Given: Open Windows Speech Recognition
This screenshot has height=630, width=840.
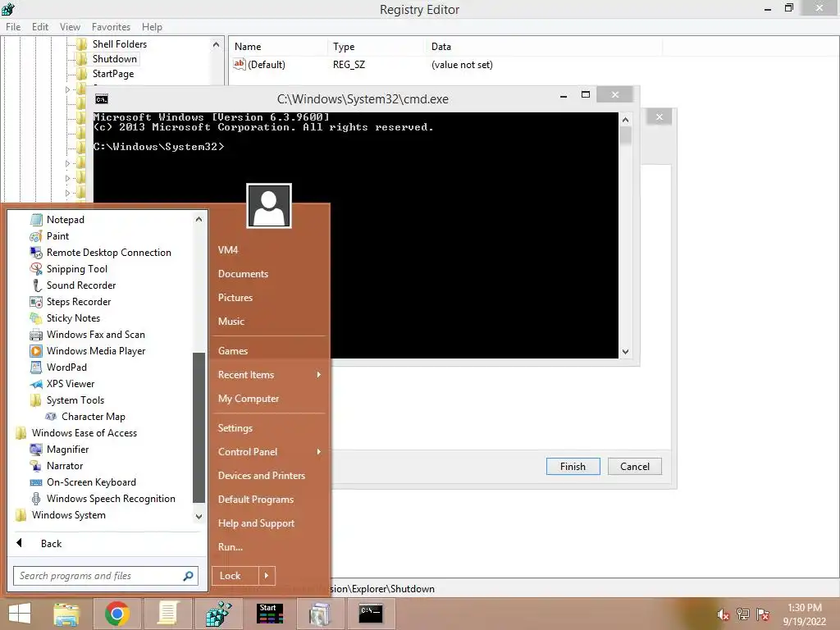Looking at the screenshot, I should pos(111,499).
